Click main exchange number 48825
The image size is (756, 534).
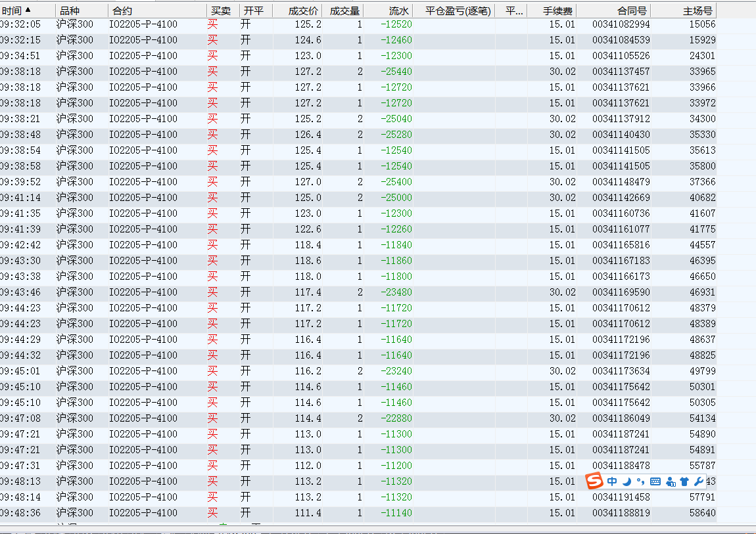(703, 355)
